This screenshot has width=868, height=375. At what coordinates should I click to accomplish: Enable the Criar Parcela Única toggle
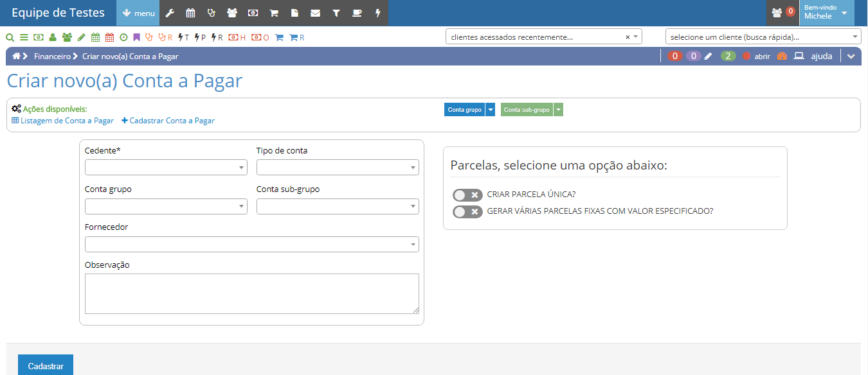(x=467, y=195)
